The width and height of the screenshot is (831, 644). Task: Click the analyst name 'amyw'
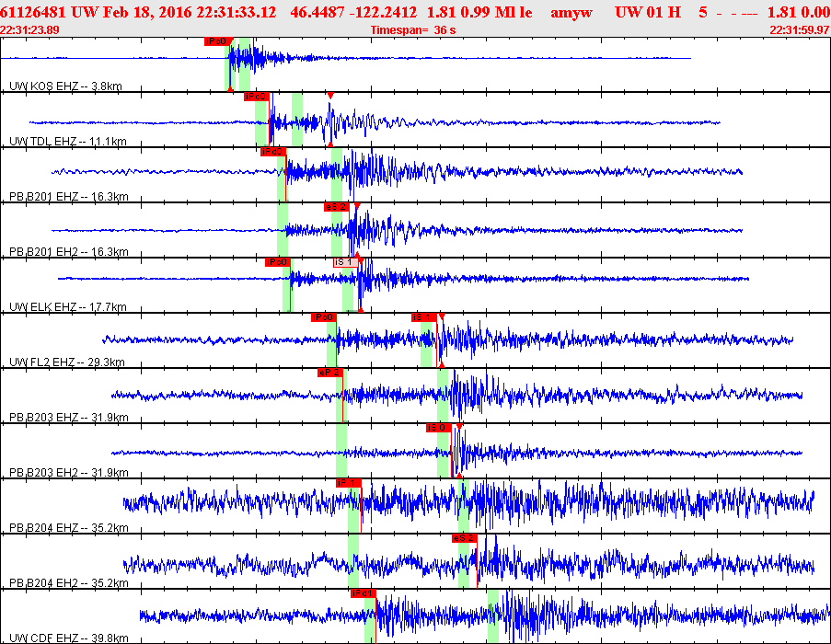point(571,13)
